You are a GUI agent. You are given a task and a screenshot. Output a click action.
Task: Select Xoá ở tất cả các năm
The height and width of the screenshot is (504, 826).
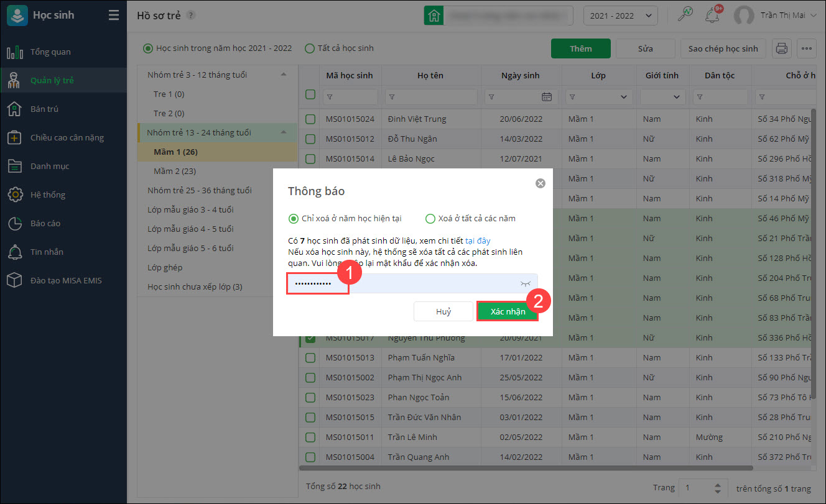tap(430, 219)
